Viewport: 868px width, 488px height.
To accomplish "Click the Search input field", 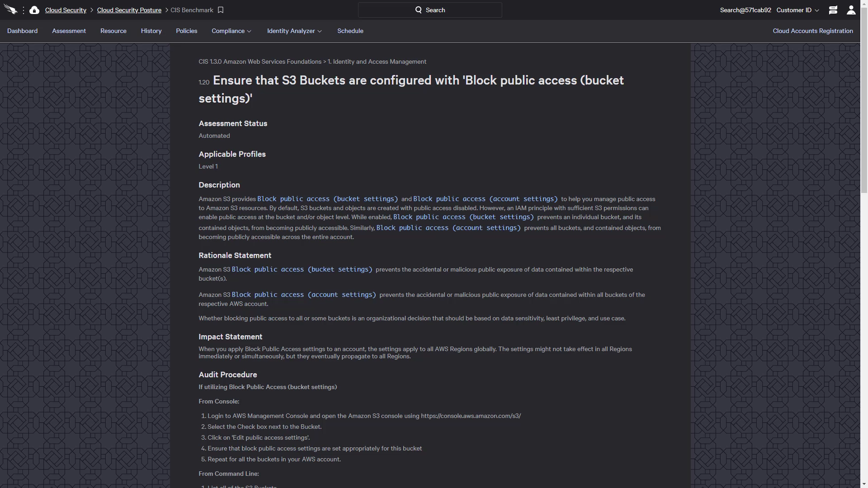I will tap(430, 10).
